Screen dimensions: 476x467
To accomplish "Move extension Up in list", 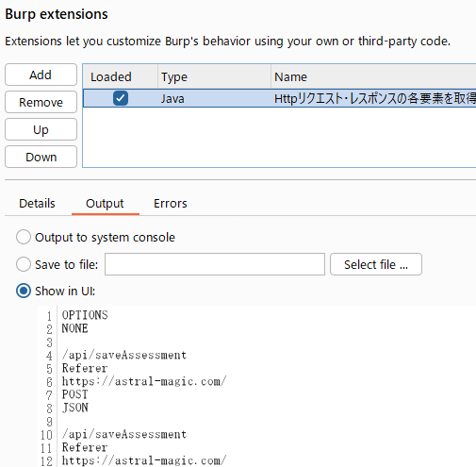I will 41,129.
